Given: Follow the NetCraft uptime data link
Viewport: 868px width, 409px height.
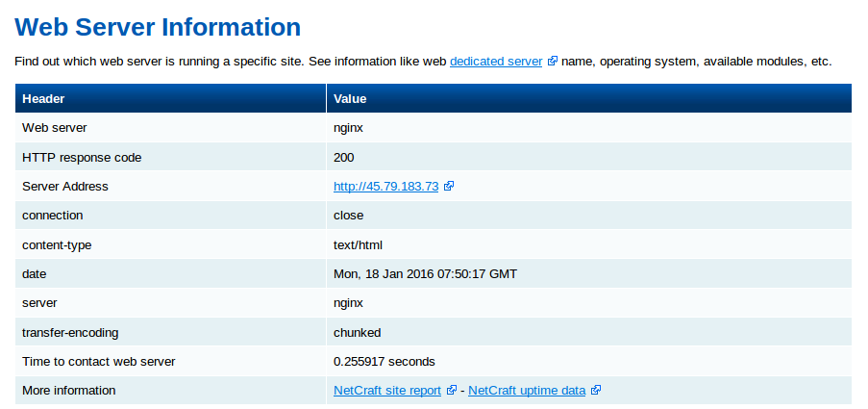Looking at the screenshot, I should click(527, 391).
